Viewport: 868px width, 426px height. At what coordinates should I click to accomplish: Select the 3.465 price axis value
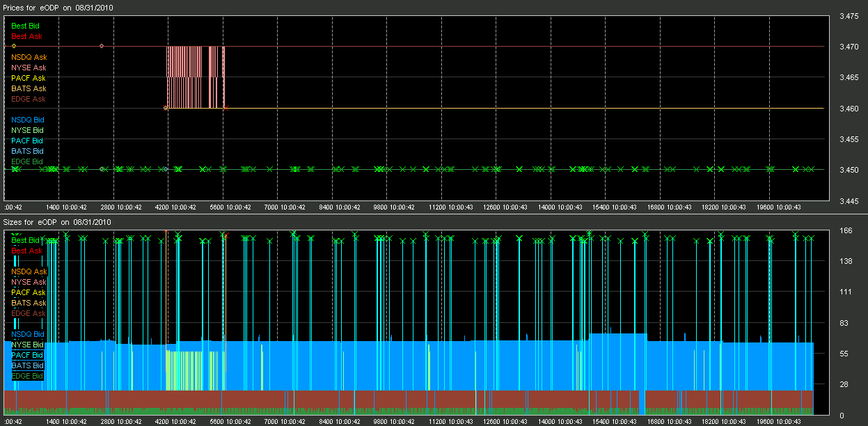[x=848, y=77]
